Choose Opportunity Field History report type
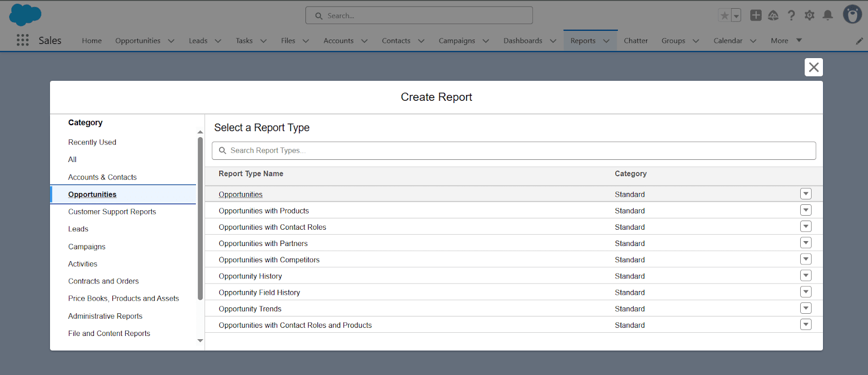 click(259, 293)
